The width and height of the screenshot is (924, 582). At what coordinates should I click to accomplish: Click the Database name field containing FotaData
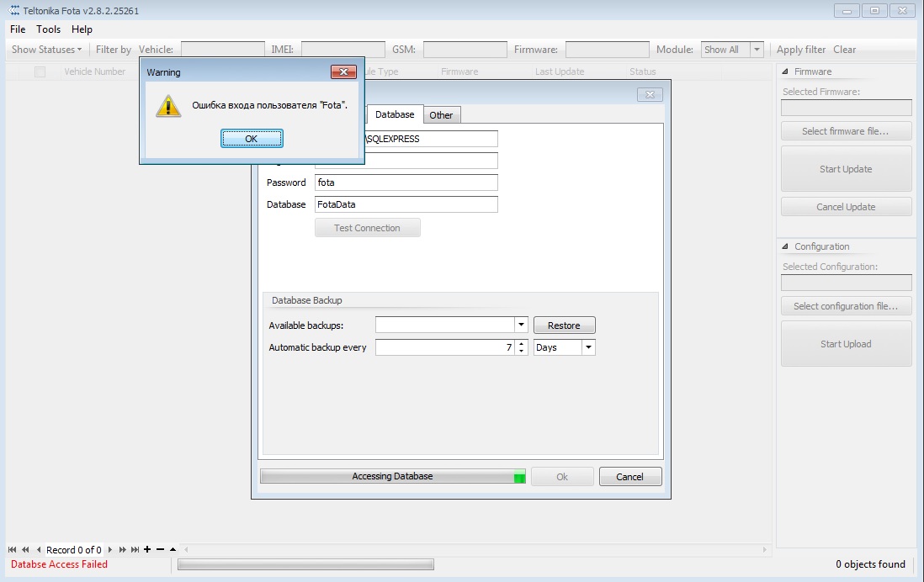point(406,204)
